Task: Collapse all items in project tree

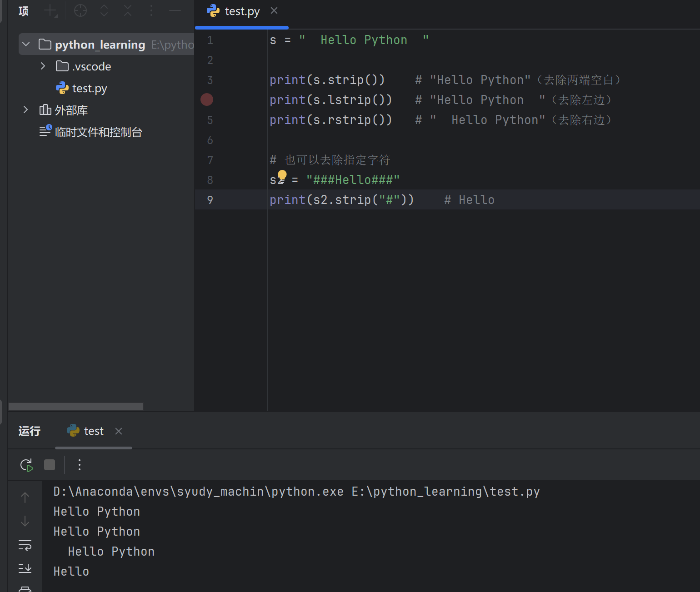Action: point(128,10)
